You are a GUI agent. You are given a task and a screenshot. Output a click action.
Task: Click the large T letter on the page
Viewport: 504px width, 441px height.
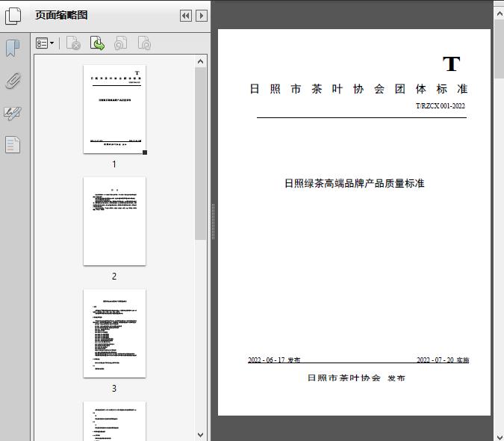pos(451,64)
